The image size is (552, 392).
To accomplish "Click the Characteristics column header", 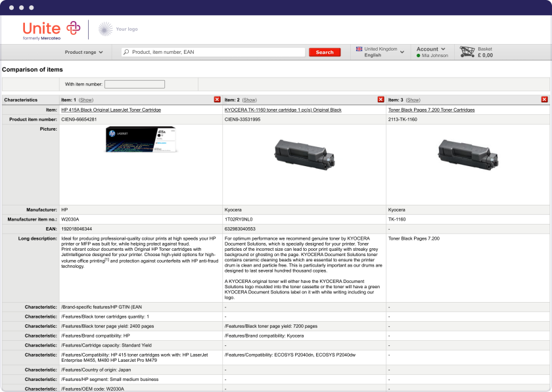I will click(x=21, y=100).
